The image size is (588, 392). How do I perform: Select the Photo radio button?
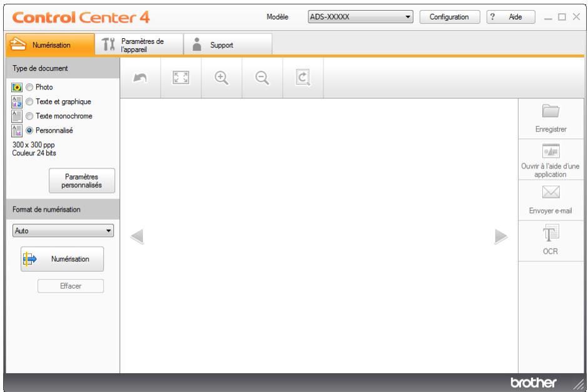[x=29, y=87]
